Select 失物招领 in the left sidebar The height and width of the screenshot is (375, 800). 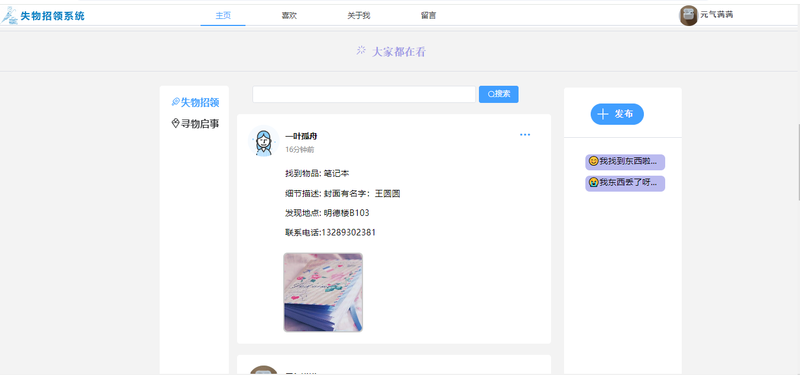195,103
